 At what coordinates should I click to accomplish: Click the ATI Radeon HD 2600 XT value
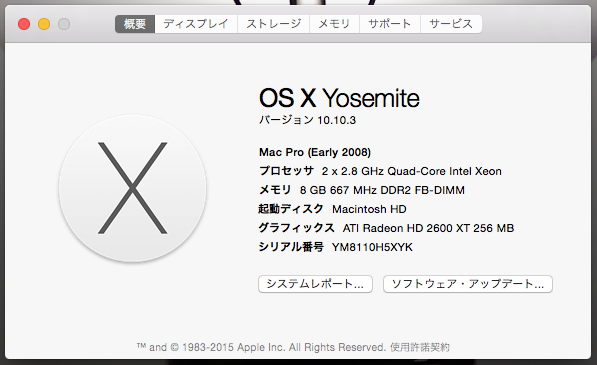(428, 228)
